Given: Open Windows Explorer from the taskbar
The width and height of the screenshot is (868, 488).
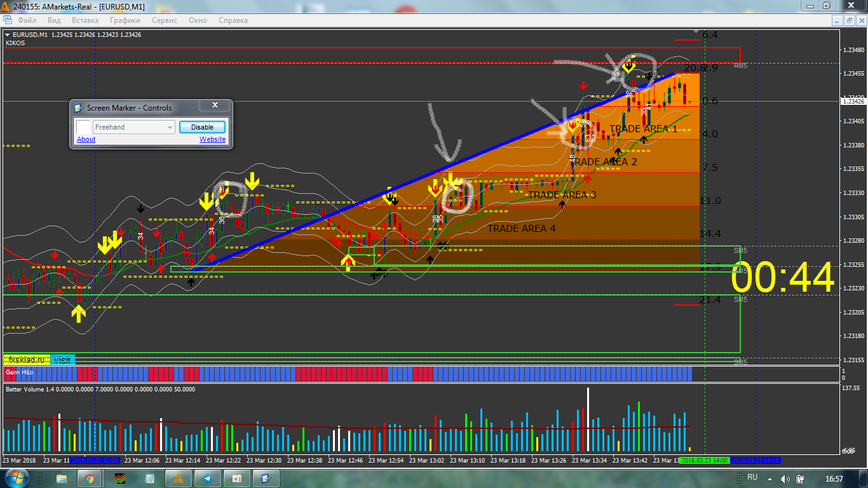Looking at the screenshot, I should coord(62,478).
